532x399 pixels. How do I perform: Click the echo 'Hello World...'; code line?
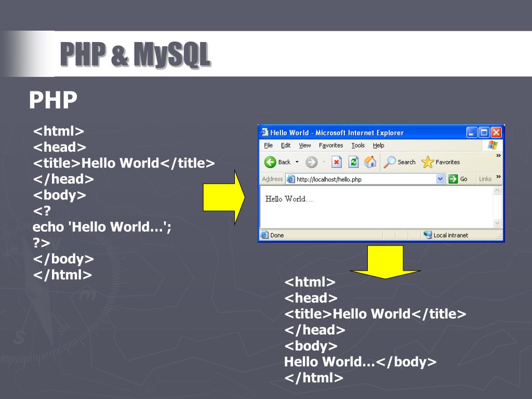tap(102, 227)
